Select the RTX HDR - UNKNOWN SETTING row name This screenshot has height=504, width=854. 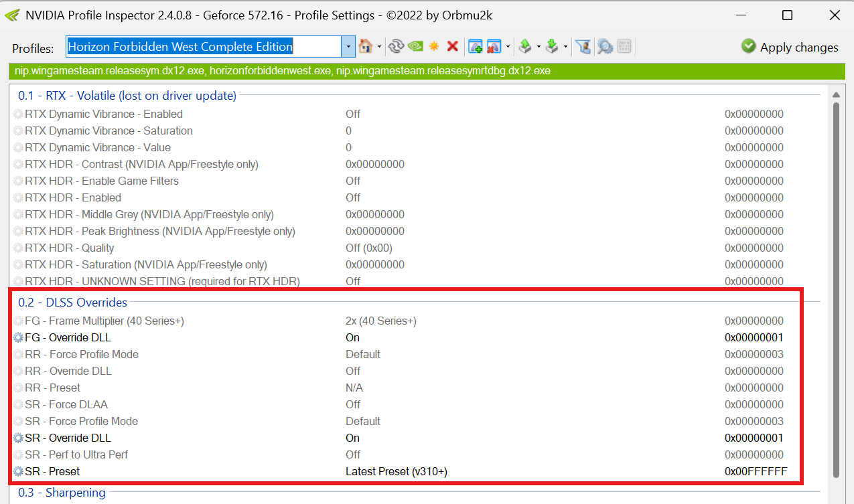[x=162, y=281]
